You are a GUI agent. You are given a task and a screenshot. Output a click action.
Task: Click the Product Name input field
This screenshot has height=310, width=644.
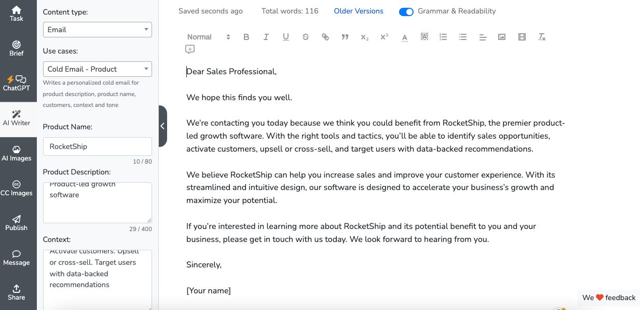coord(97,146)
